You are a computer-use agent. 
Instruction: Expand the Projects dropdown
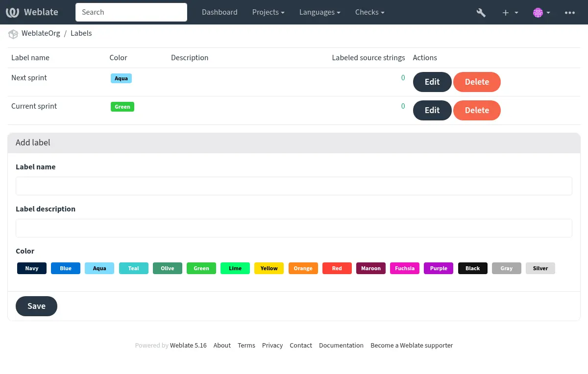(x=268, y=12)
